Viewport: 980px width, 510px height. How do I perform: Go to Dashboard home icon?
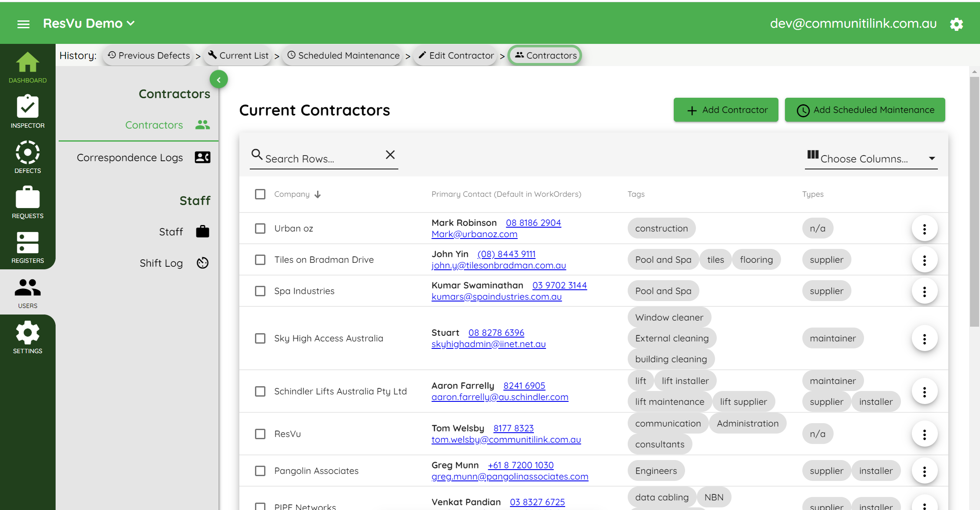tap(28, 67)
